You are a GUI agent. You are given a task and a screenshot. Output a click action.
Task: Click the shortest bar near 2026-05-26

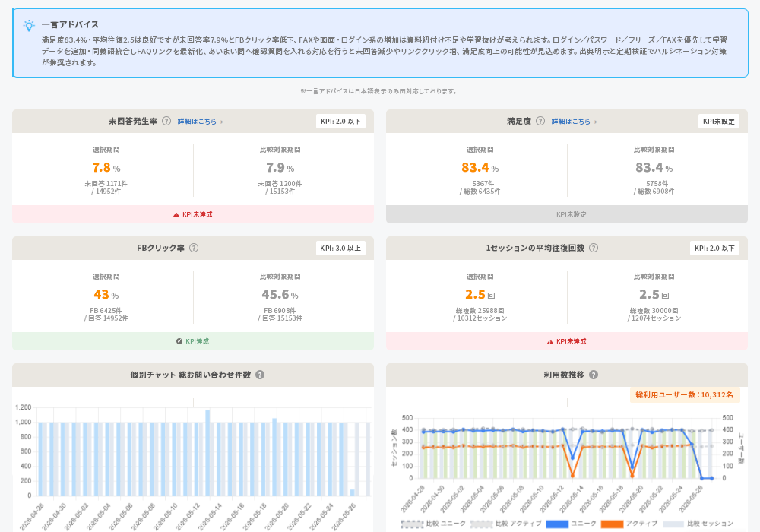coord(353,492)
